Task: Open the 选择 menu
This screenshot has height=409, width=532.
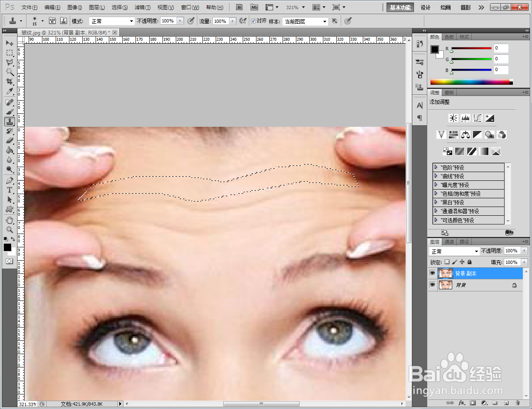Action: [120, 7]
